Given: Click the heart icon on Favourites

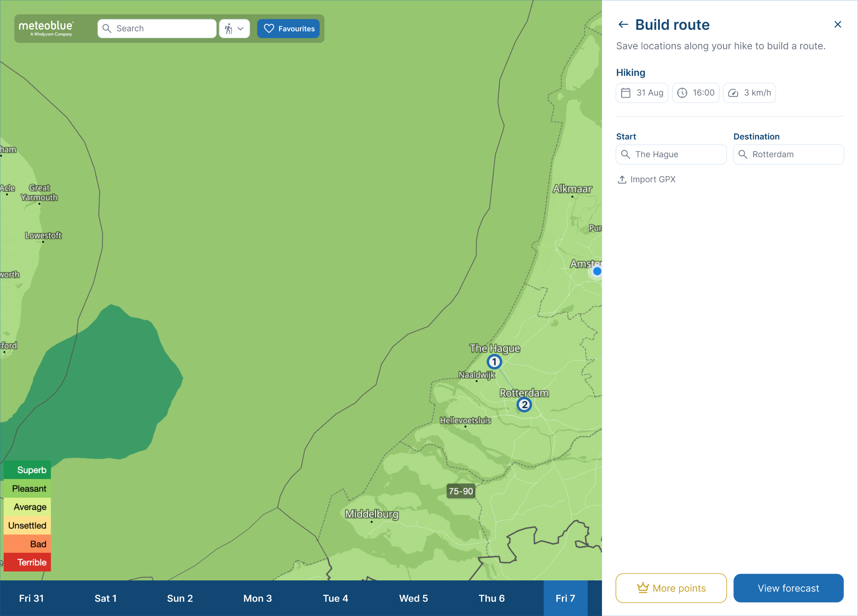Looking at the screenshot, I should [x=269, y=28].
